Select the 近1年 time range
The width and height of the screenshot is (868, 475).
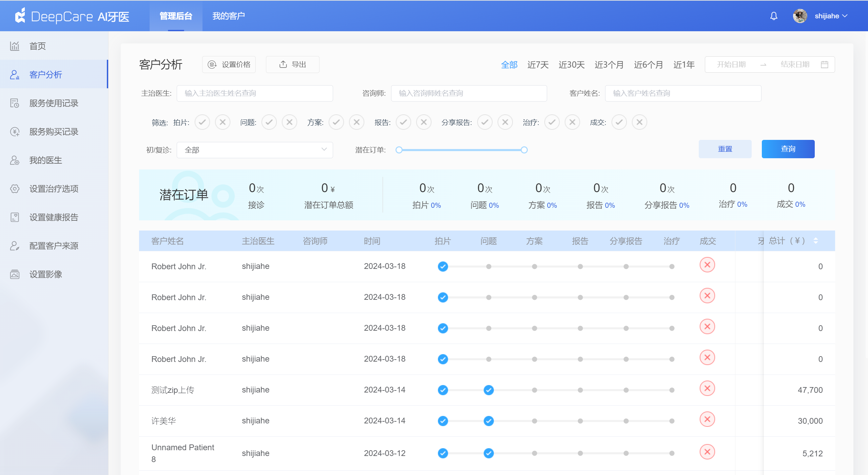684,65
